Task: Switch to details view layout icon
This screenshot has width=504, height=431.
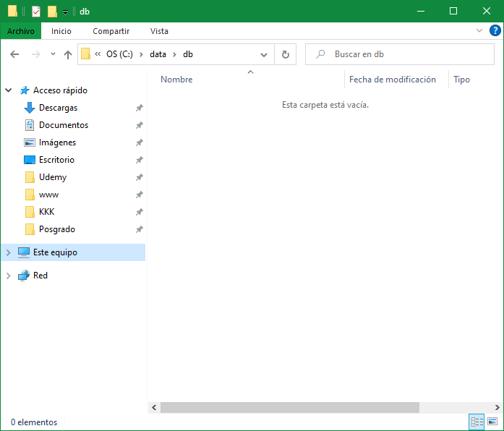Action: click(x=477, y=422)
